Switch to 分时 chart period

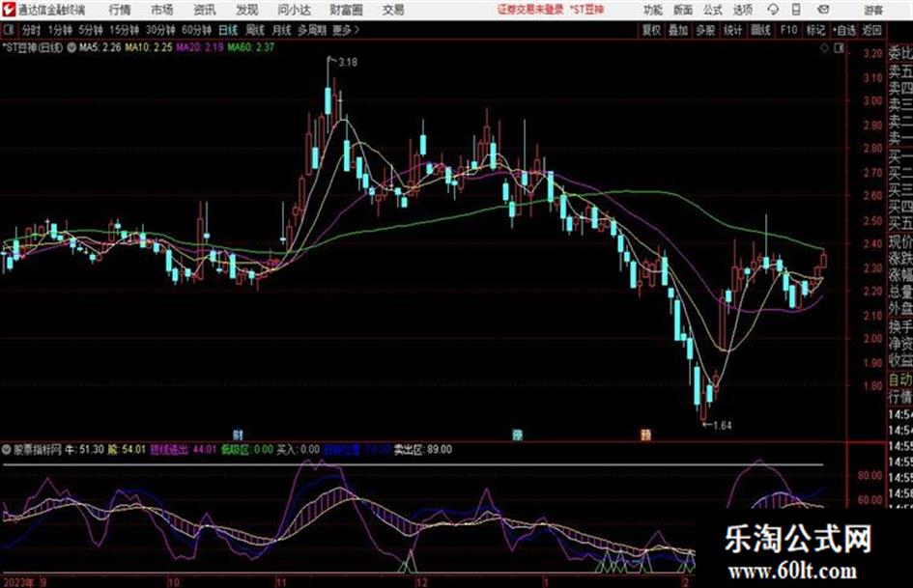coord(31,30)
